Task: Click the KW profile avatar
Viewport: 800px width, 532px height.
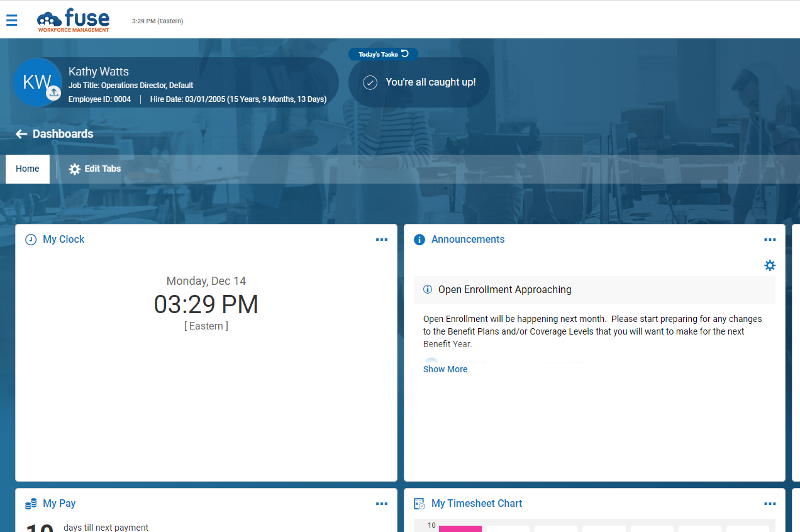Action: (x=38, y=82)
